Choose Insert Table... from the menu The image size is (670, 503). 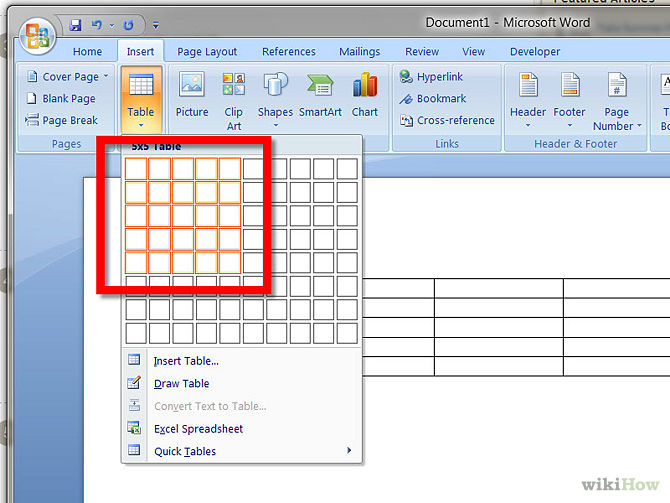(186, 361)
